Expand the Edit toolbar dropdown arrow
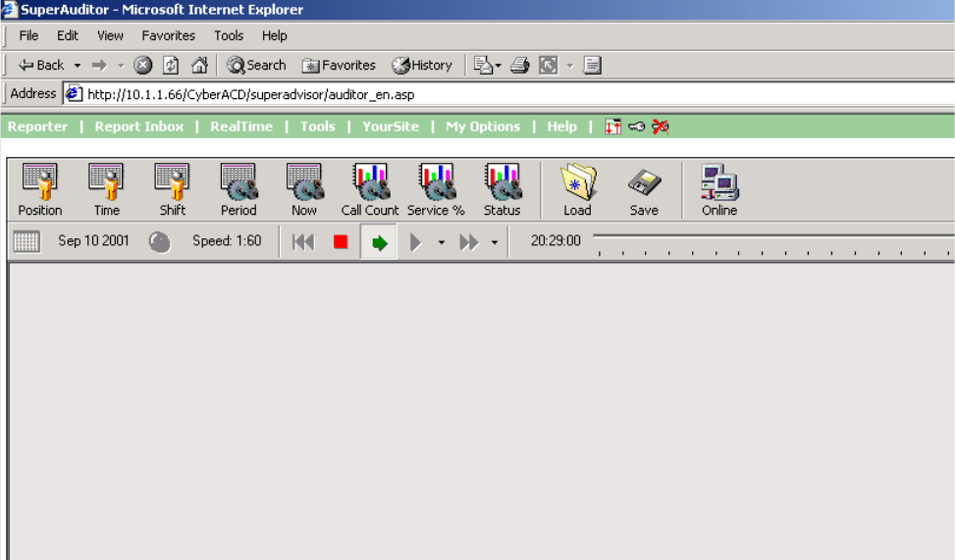Viewport: 955px width, 560px height. (570, 65)
